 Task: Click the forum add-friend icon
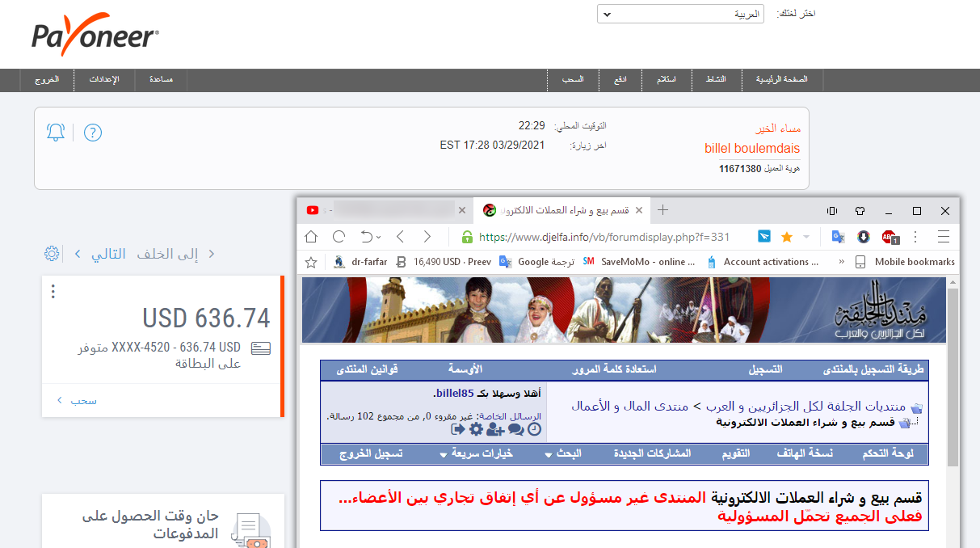495,430
